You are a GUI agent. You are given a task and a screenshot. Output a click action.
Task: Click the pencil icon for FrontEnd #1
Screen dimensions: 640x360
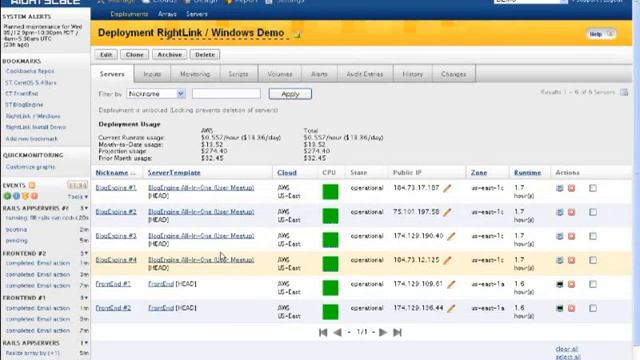point(451,284)
